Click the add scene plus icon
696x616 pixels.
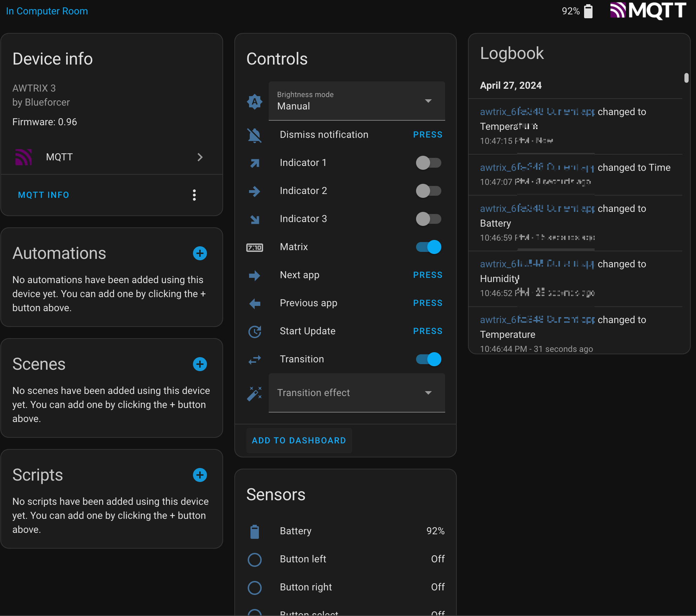click(x=200, y=364)
